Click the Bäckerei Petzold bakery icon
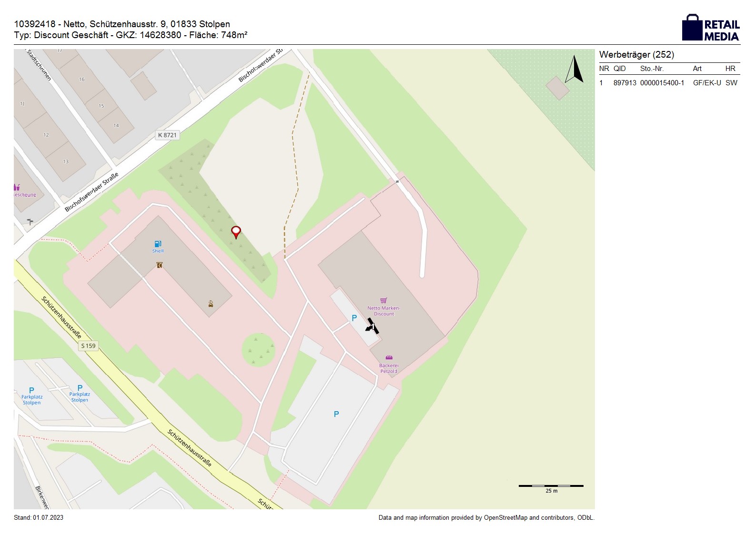Viewport: 756px width, 535px height. (389, 358)
